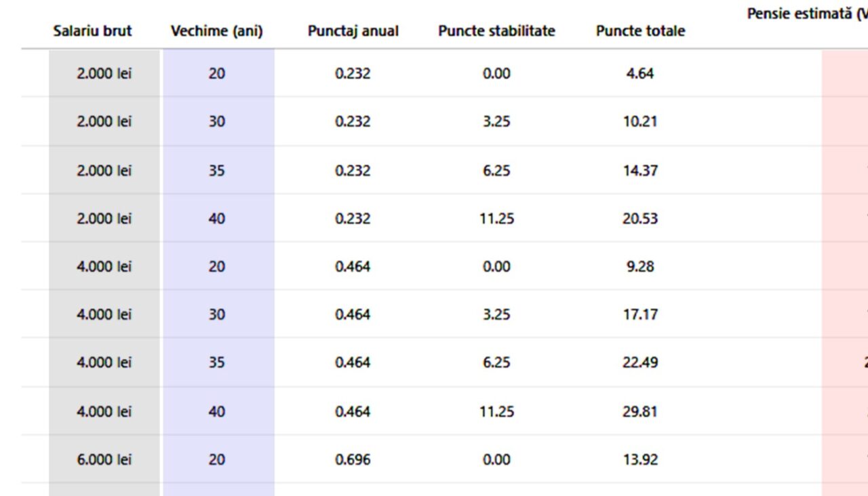Select the total points cell 14.37
This screenshot has width=868, height=496.
coord(640,170)
